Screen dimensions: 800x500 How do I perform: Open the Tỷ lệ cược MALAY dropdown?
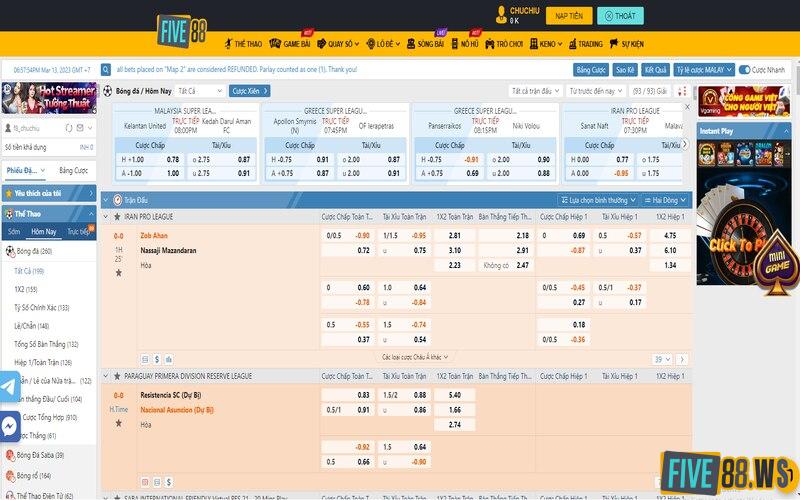[x=704, y=70]
